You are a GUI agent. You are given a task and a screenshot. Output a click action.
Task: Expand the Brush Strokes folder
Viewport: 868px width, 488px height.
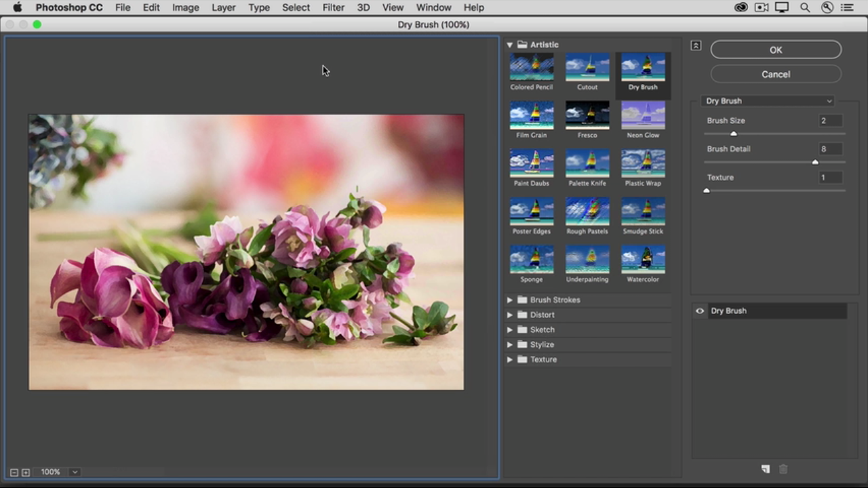point(509,300)
